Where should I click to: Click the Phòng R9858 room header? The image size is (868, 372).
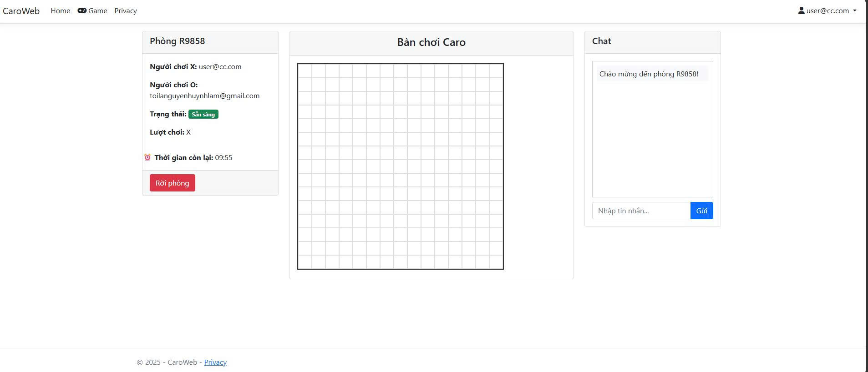178,41
